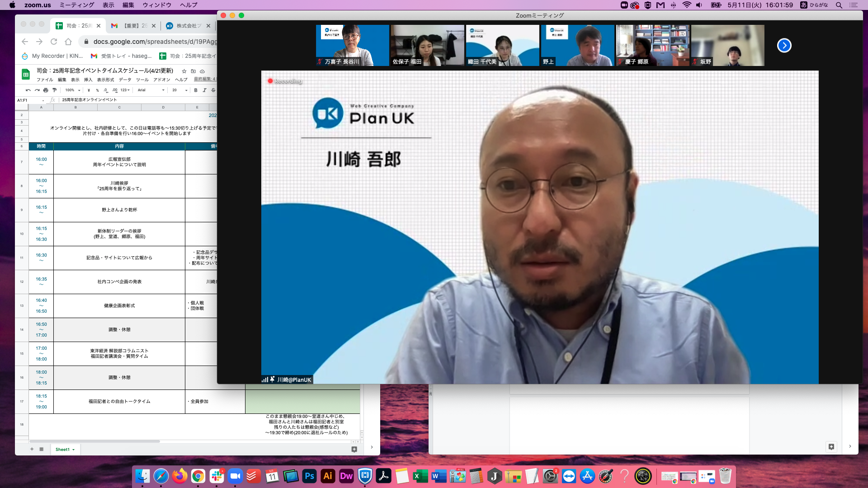868x488 pixels.
Task: Click the move-to-folder icon beside title
Action: (x=193, y=71)
